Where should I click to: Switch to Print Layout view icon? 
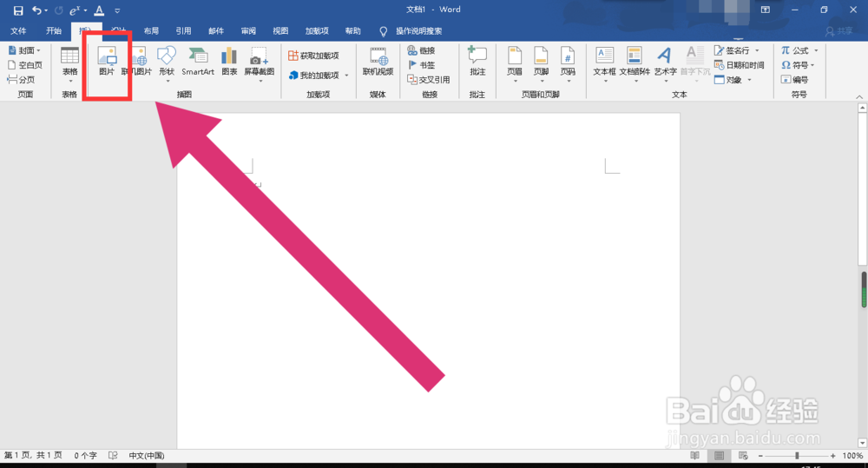[719, 455]
